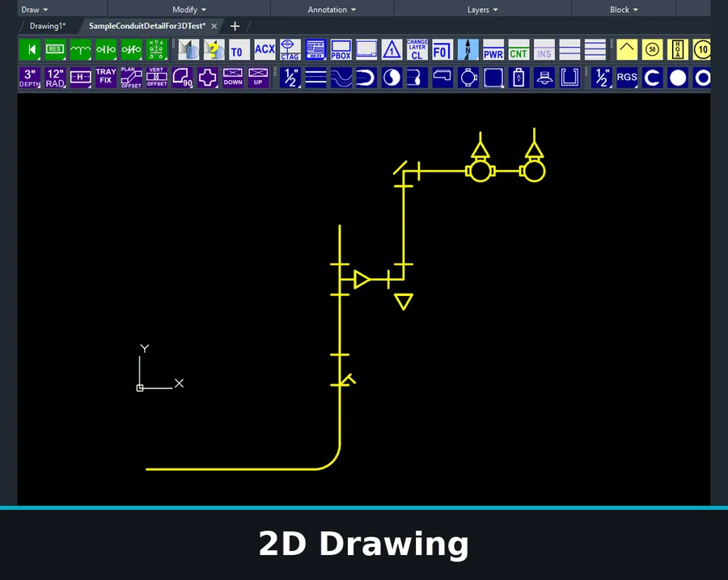Insert the tray cross fitting icon

point(208,78)
